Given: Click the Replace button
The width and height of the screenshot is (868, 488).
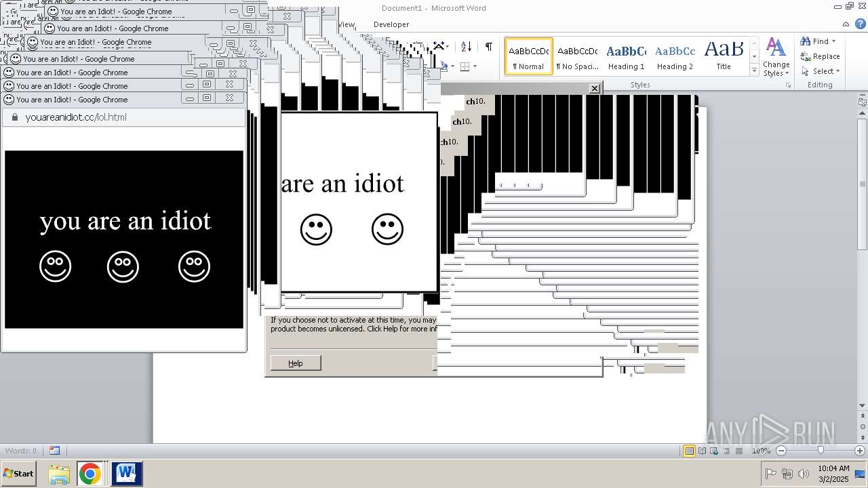Looking at the screenshot, I should [x=820, y=56].
